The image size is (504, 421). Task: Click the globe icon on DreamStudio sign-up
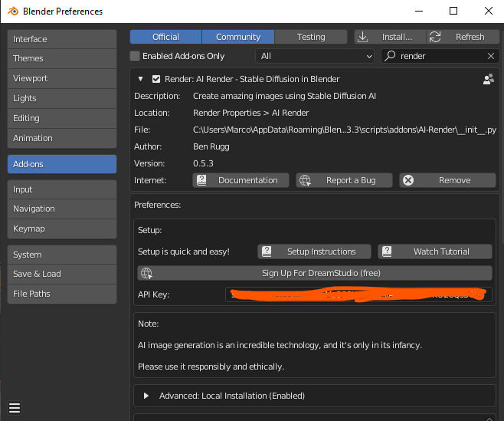click(x=146, y=273)
